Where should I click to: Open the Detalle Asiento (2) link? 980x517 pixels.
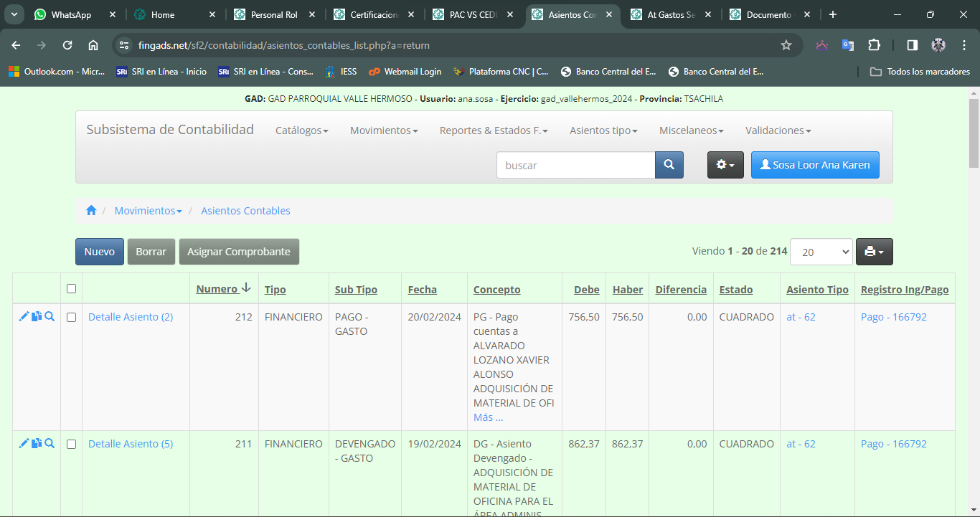(x=131, y=317)
